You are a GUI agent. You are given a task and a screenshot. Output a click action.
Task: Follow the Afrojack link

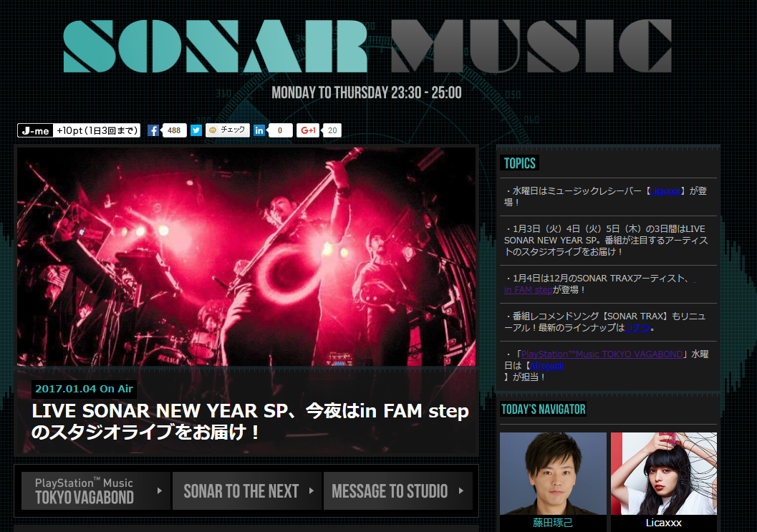click(546, 365)
